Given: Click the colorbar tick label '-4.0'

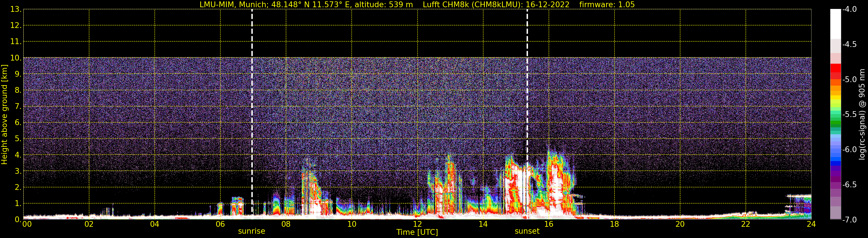Looking at the screenshot, I should [x=850, y=10].
